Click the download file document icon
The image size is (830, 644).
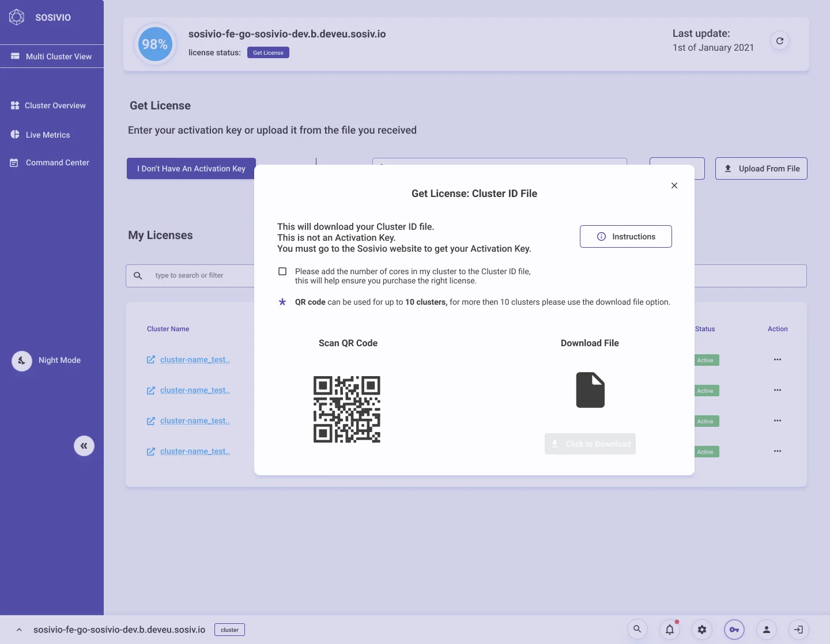(590, 390)
